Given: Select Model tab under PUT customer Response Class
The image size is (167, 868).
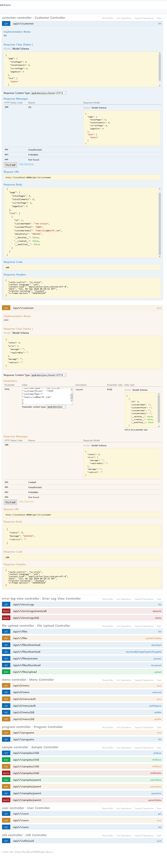Looking at the screenshot, I should [7, 333].
